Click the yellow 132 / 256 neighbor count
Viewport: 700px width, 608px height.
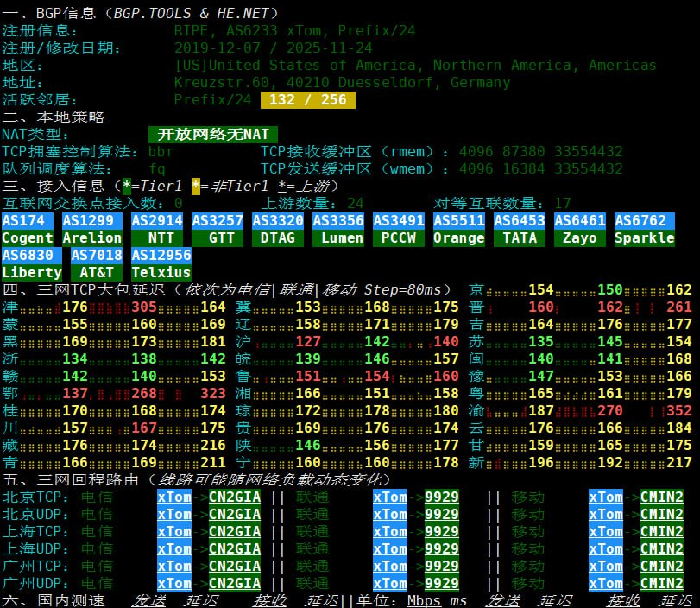tap(308, 100)
